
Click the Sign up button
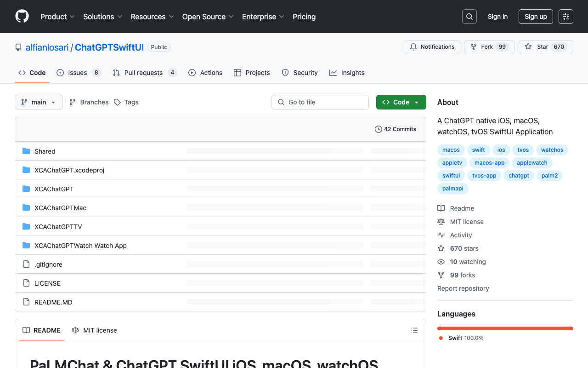[536, 17]
